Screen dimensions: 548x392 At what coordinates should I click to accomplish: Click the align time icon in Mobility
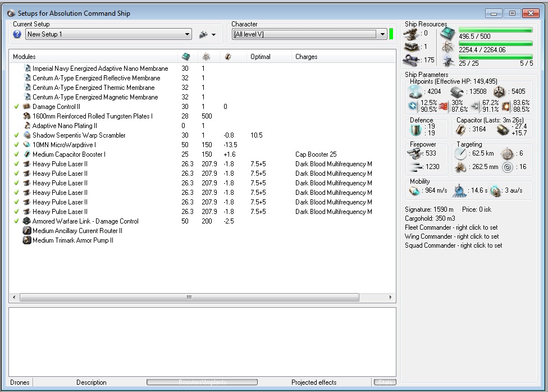[460, 190]
